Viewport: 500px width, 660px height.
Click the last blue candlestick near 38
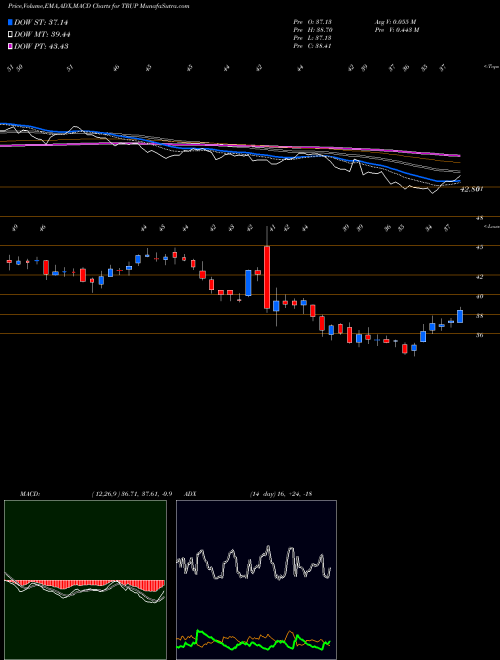[x=460, y=317]
